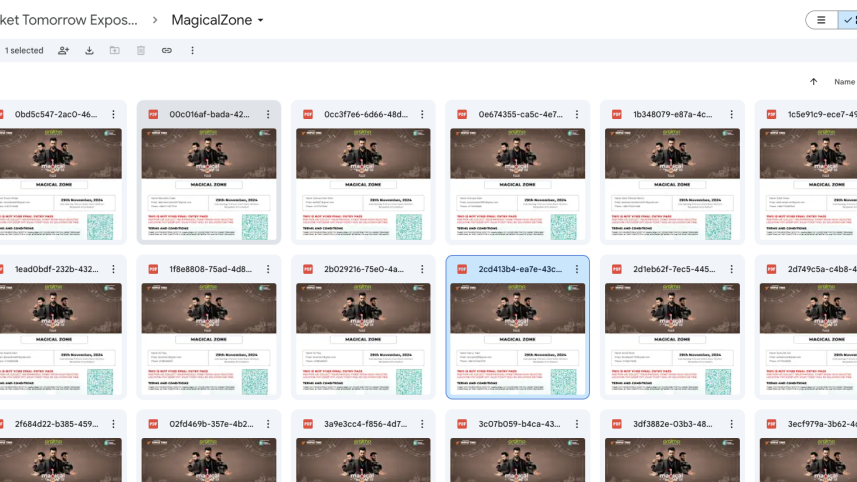Click PDF icon of 0cc3f7e6-6d66 file
857x482 pixels.
coord(308,114)
